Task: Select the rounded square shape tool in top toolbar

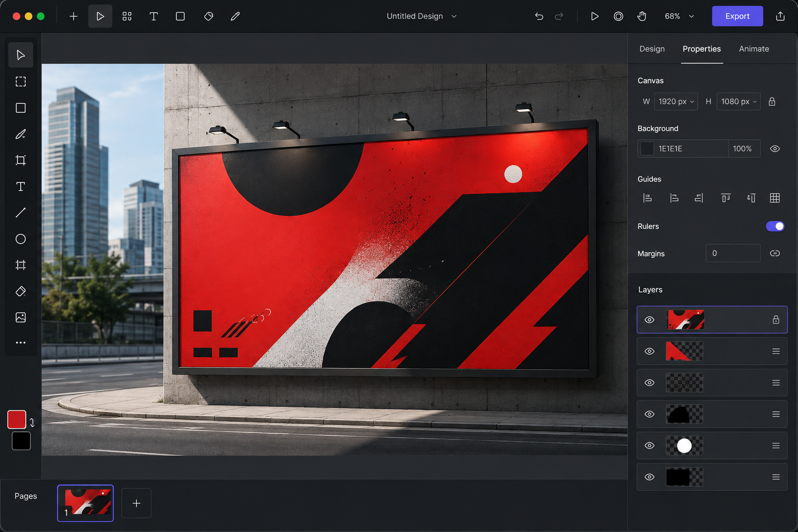Action: (x=180, y=17)
